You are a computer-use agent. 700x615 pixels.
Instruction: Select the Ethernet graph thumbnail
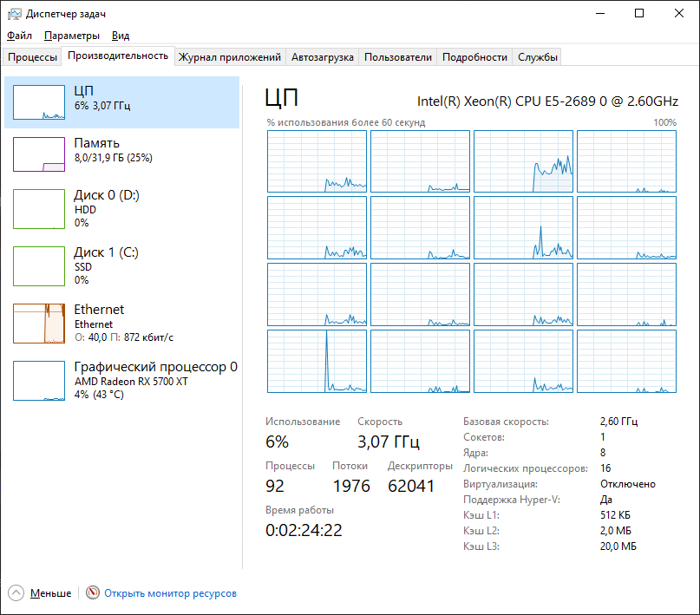pyautogui.click(x=39, y=324)
